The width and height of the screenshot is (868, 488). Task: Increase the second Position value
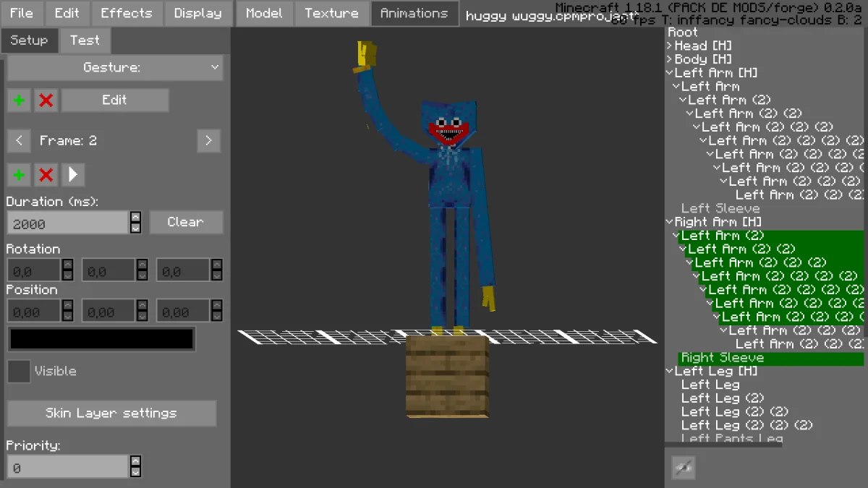pyautogui.click(x=142, y=306)
